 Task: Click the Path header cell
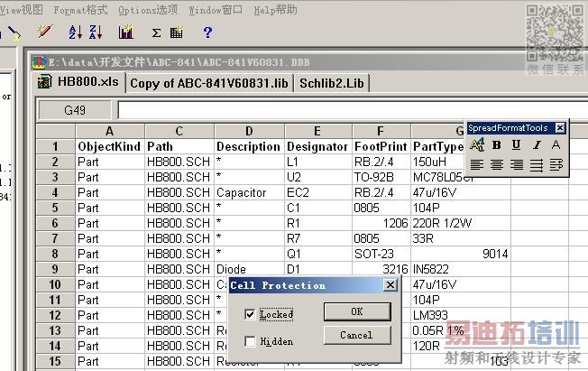pos(179,146)
